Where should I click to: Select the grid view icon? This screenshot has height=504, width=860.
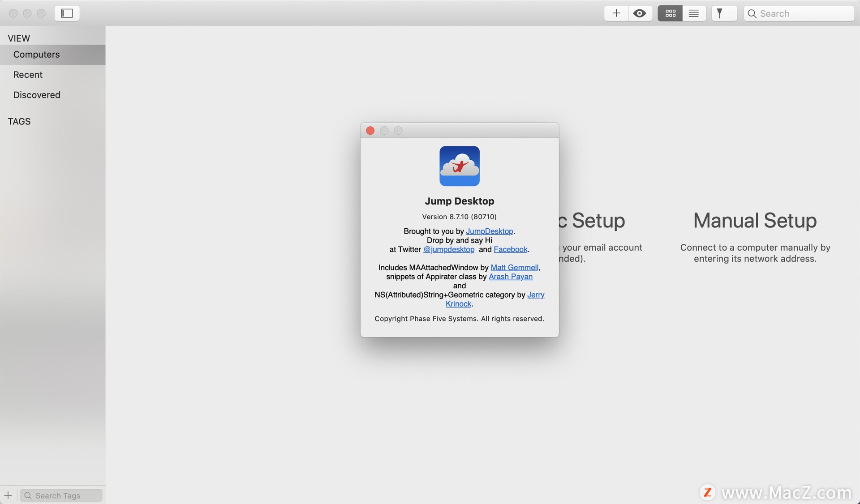point(670,13)
